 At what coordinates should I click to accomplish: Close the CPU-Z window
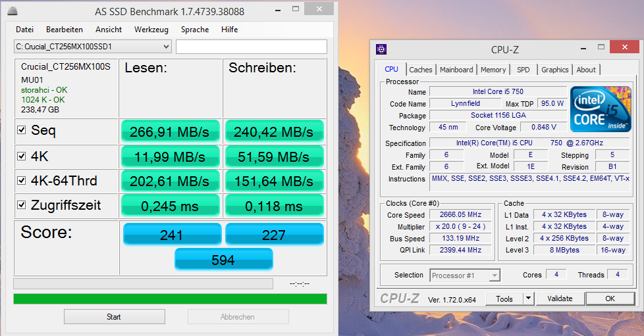625,47
